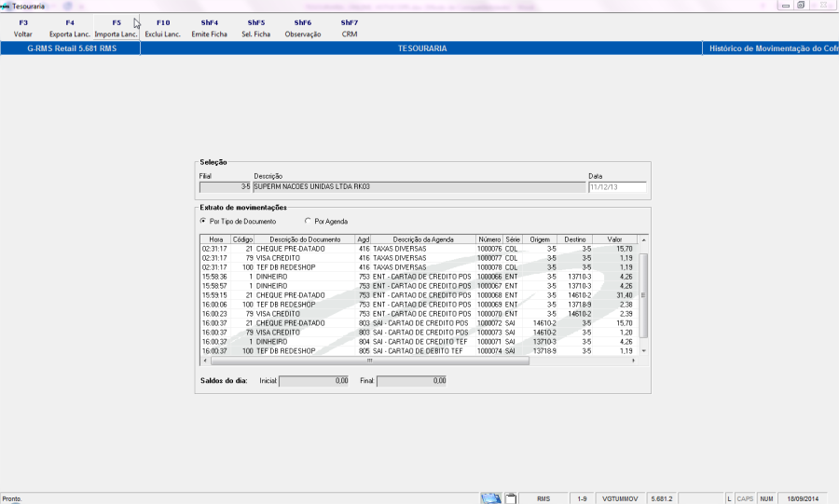Click the Valor column header

[615, 239]
